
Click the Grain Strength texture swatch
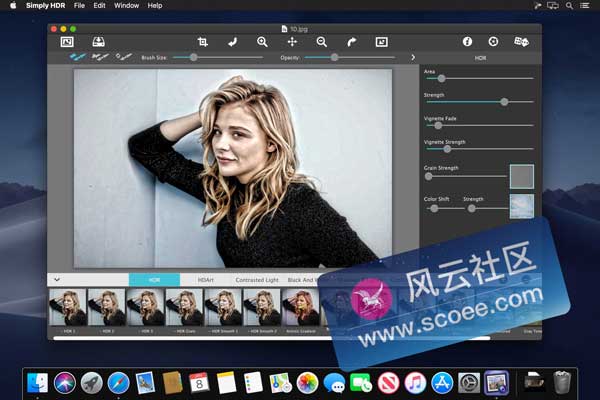pyautogui.click(x=521, y=176)
